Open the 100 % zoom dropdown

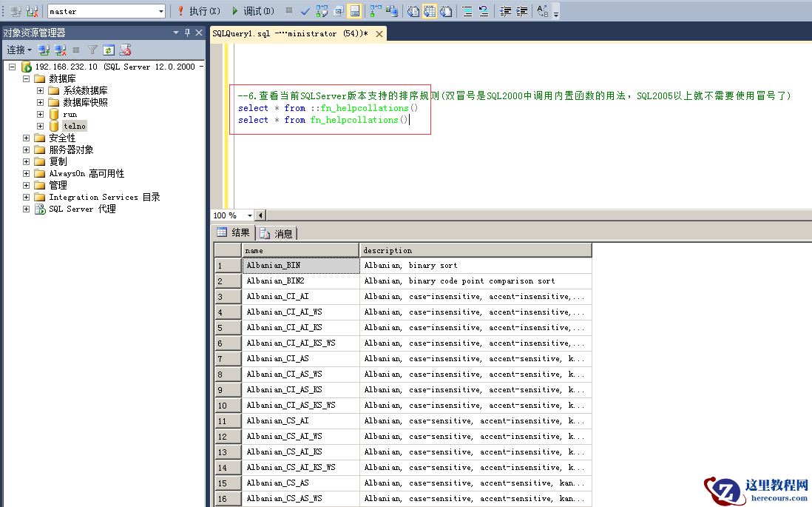click(x=249, y=215)
